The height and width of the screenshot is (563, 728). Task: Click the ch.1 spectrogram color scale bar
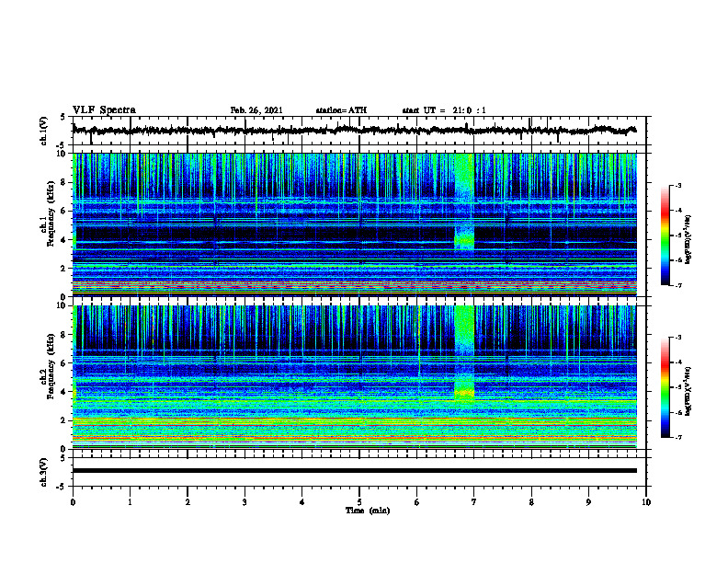click(x=665, y=236)
